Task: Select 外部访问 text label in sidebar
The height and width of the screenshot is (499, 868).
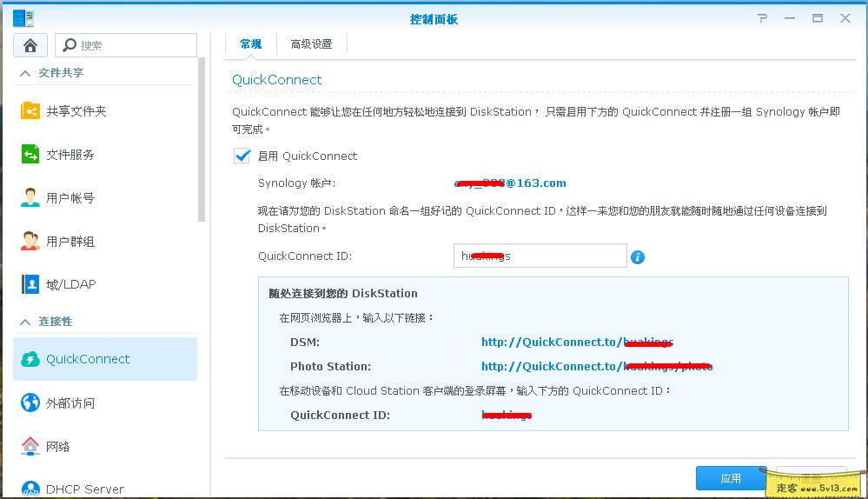Action: (70, 403)
